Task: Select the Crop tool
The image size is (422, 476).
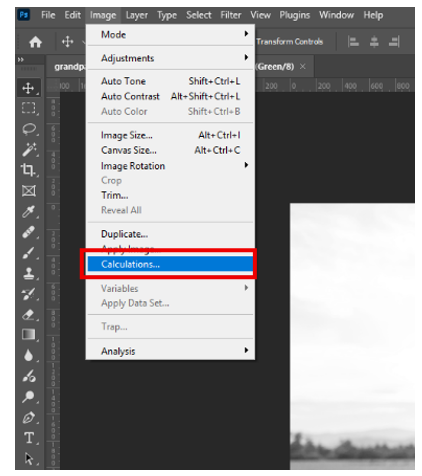Action: tap(29, 170)
